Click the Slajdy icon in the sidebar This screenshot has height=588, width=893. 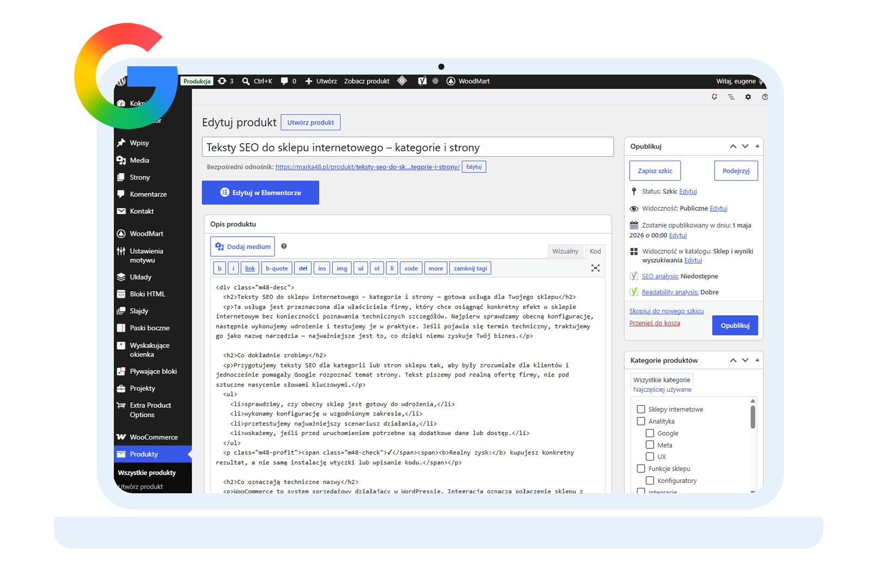(x=121, y=311)
